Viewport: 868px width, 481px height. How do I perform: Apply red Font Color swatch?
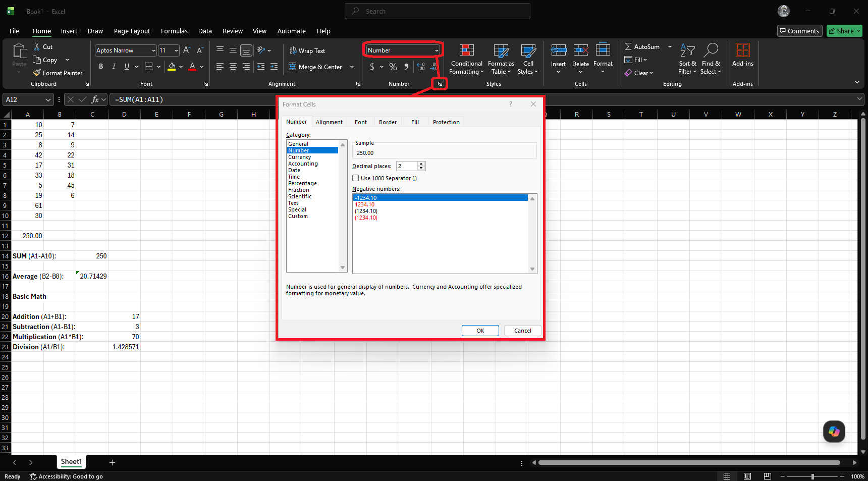coord(192,67)
